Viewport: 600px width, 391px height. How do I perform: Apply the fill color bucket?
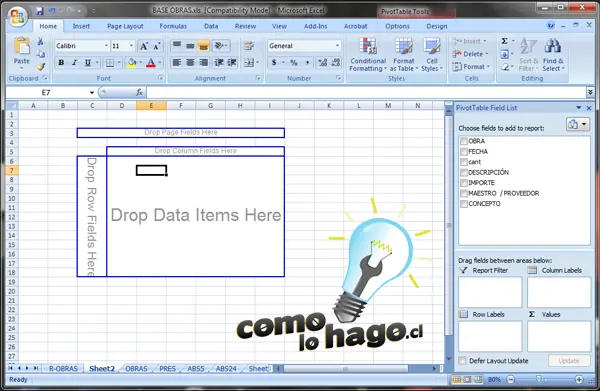(132, 62)
